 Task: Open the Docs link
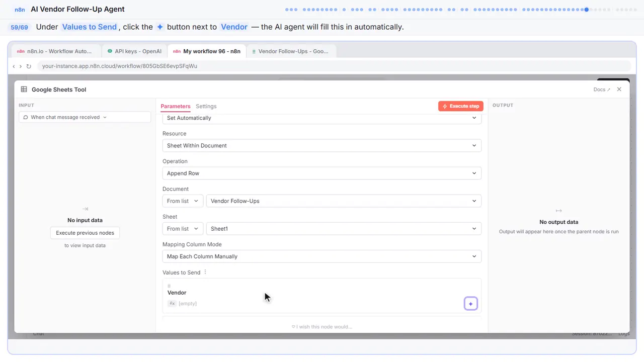point(602,89)
